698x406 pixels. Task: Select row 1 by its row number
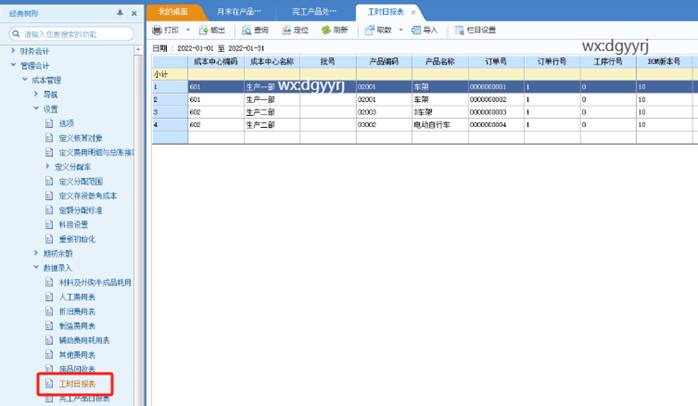pyautogui.click(x=170, y=87)
